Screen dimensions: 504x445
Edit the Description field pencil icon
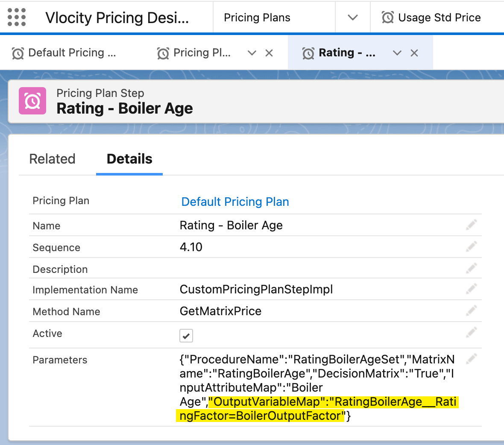(471, 268)
